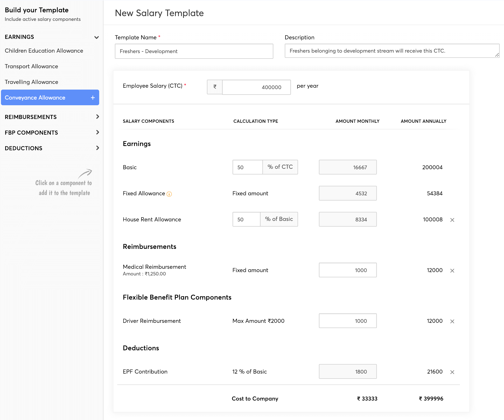Image resolution: width=504 pixels, height=420 pixels.
Task: Open the info tooltip beside Fixed Allowance
Action: click(169, 194)
